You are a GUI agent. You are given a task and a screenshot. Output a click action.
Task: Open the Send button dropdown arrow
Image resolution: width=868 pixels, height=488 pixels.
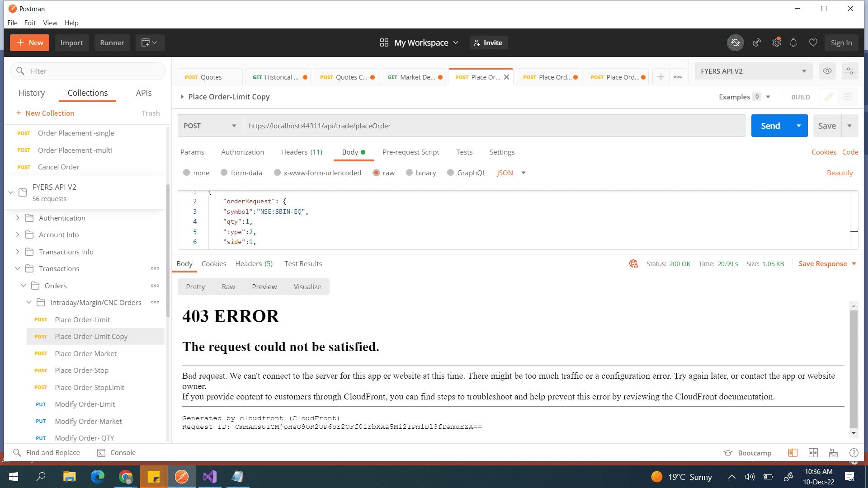(x=799, y=126)
